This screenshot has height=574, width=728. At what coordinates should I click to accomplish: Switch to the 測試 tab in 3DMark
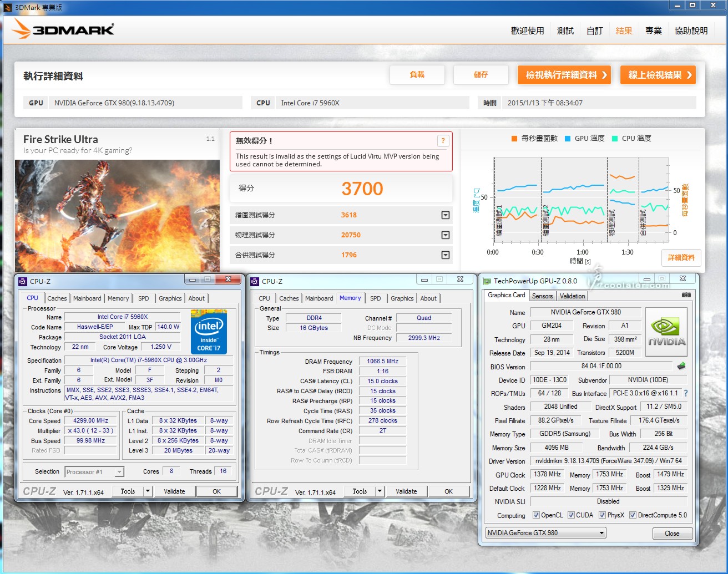click(x=565, y=31)
